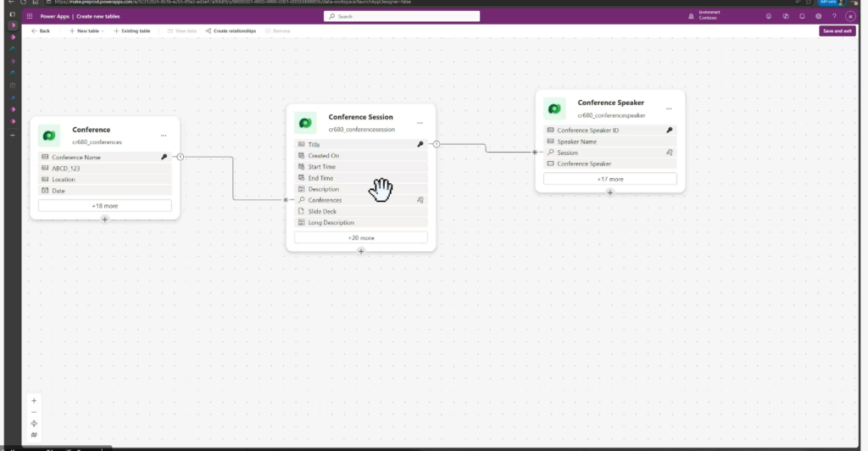This screenshot has width=868, height=451.
Task: Open the feedback smiley icon
Action: point(768,17)
